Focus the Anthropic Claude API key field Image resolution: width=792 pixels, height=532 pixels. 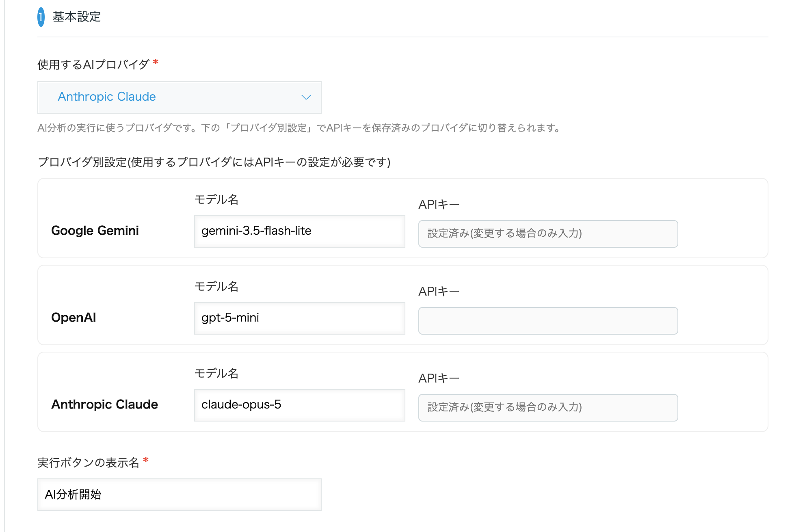[x=548, y=407]
